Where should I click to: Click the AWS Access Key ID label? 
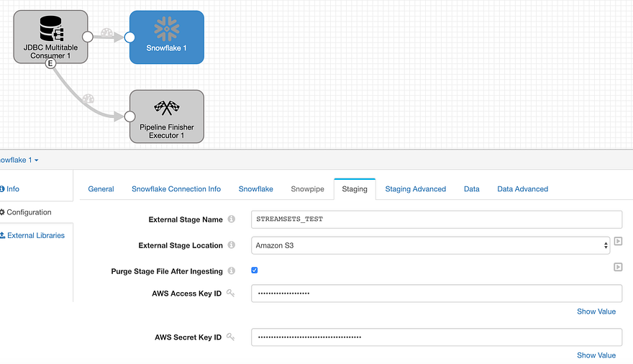(x=186, y=294)
